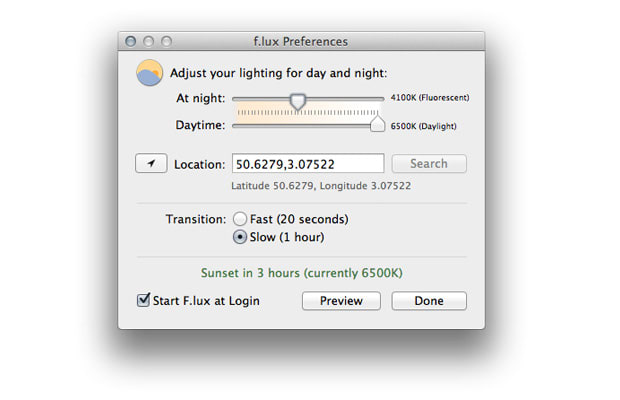Click the Preview button
Image resolution: width=620 pixels, height=400 pixels.
click(341, 301)
